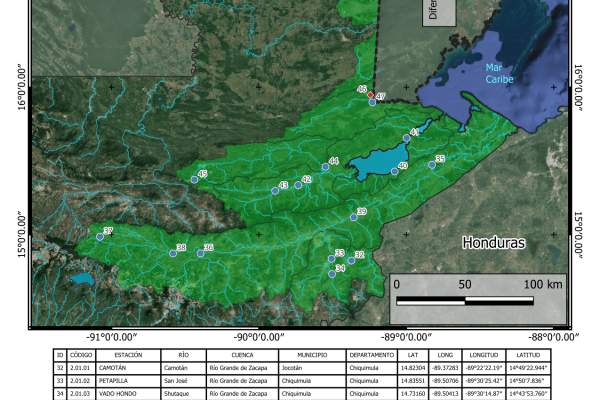Click station marker 35 blue dot

tap(432, 165)
